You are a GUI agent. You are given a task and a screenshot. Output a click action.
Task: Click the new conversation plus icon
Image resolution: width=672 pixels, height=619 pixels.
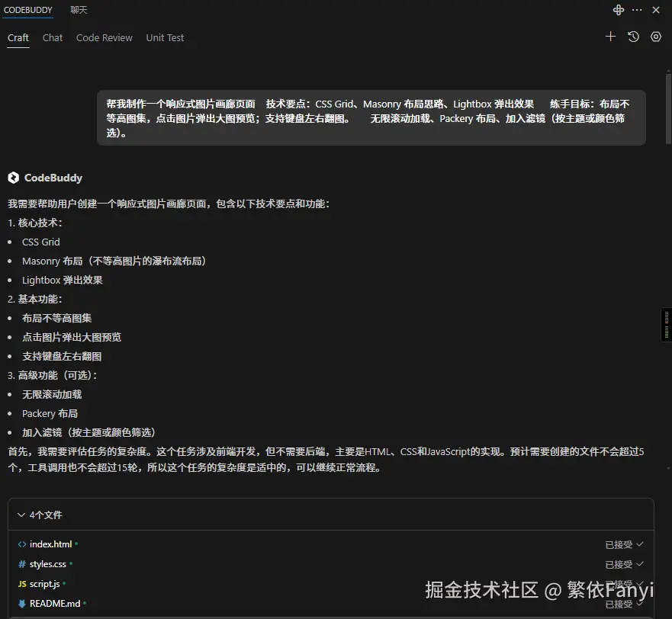click(x=610, y=37)
